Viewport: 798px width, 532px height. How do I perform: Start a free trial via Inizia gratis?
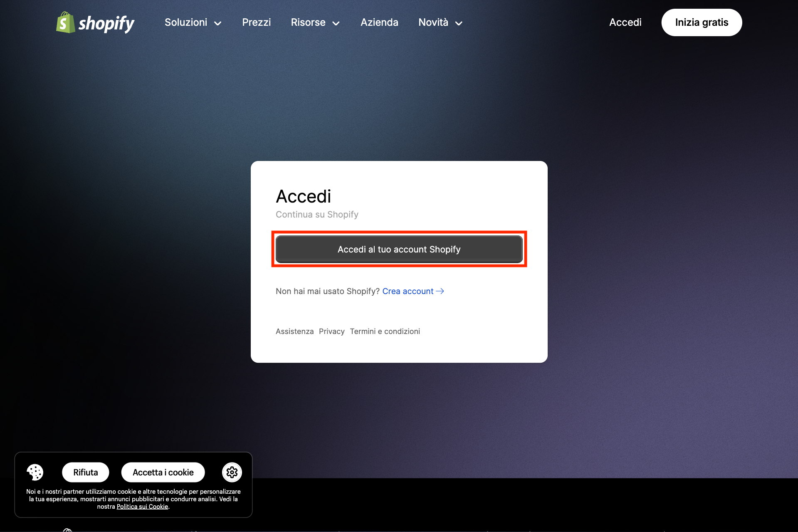coord(702,22)
